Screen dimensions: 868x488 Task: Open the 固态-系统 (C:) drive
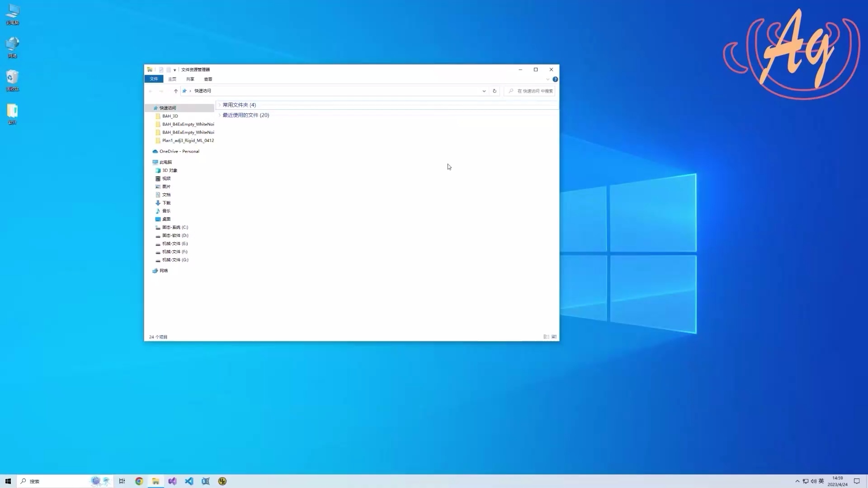coord(175,227)
